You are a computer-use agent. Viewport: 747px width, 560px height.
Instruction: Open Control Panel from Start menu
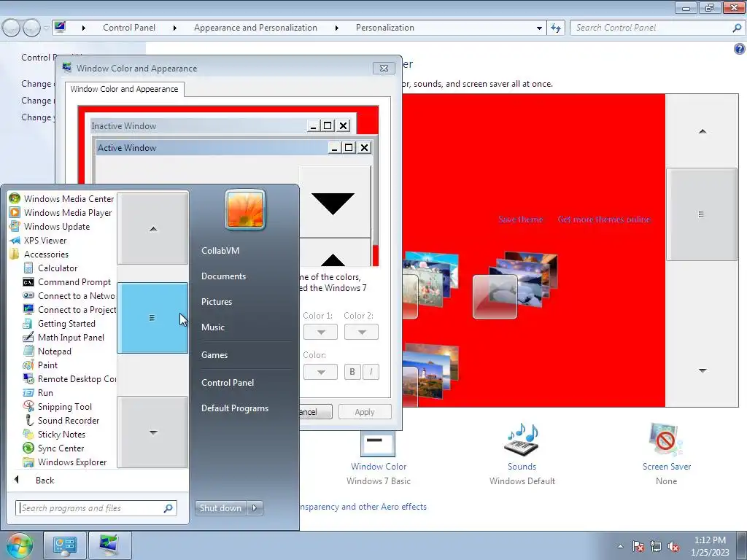tap(228, 382)
